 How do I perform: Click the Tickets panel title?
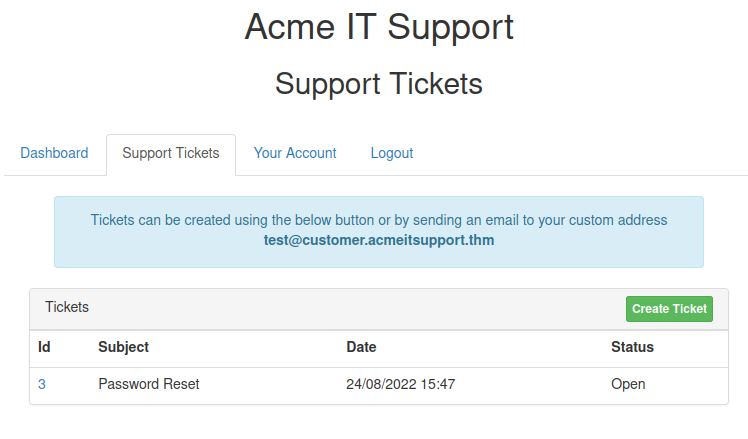(x=67, y=307)
